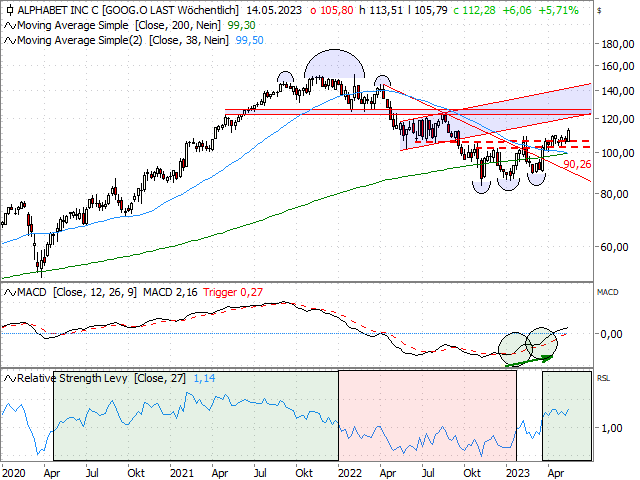Click the red Trigger 0,27 value
640x480 pixels.
click(x=233, y=292)
